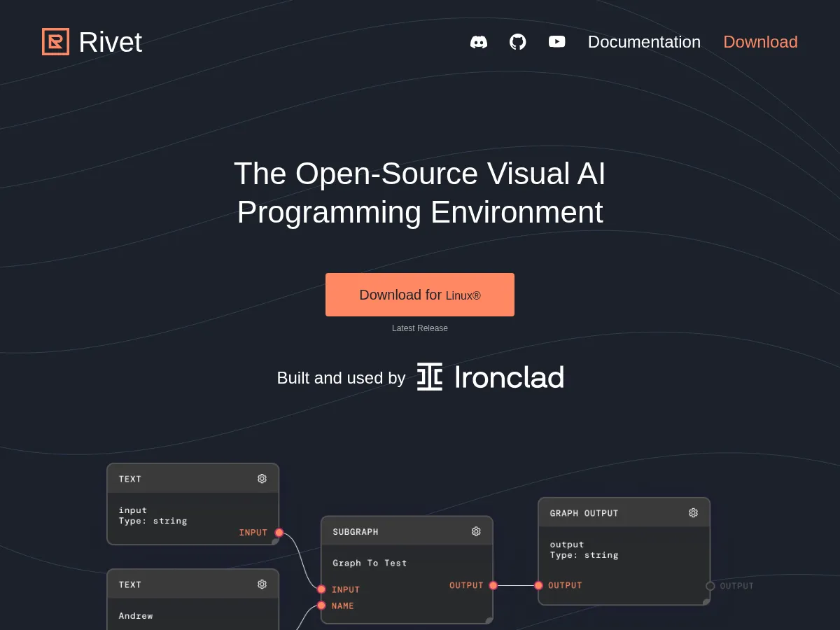
Task: Select the INPUT port on the top TEXT node
Action: point(278,533)
